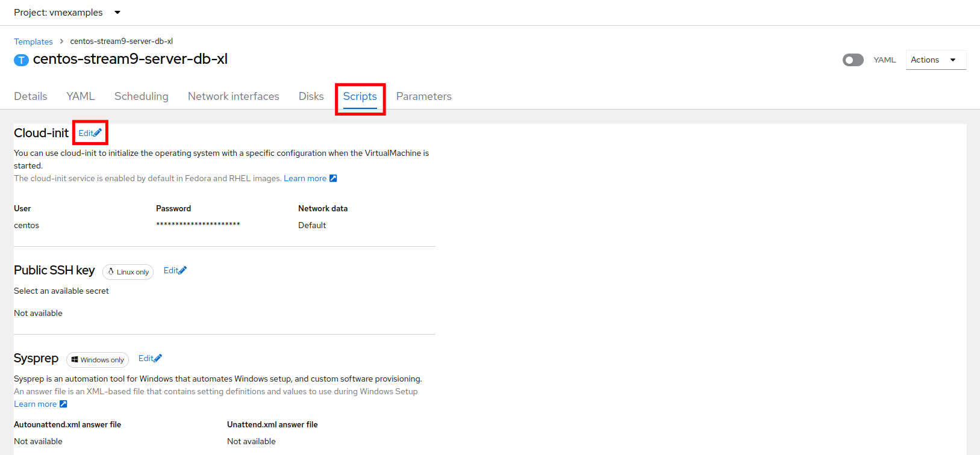Click the Cloud-init Edit pencil icon

point(98,133)
